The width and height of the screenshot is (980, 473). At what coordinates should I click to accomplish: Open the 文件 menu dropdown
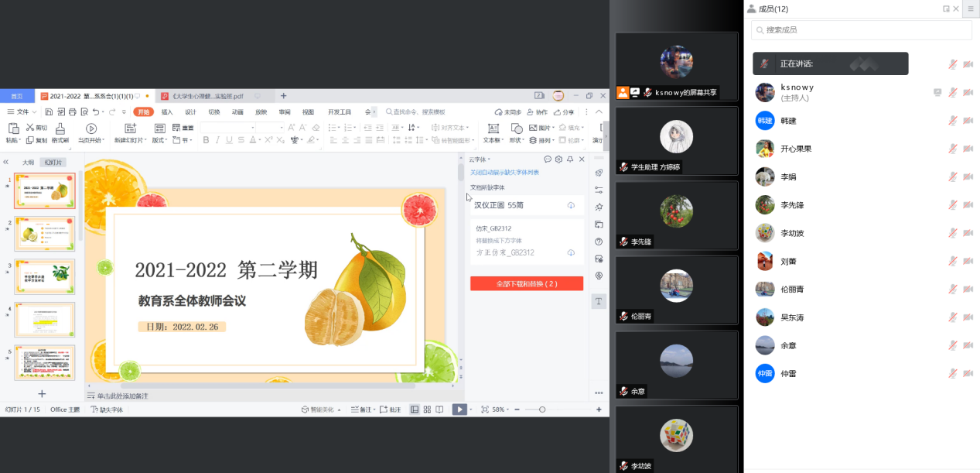22,112
